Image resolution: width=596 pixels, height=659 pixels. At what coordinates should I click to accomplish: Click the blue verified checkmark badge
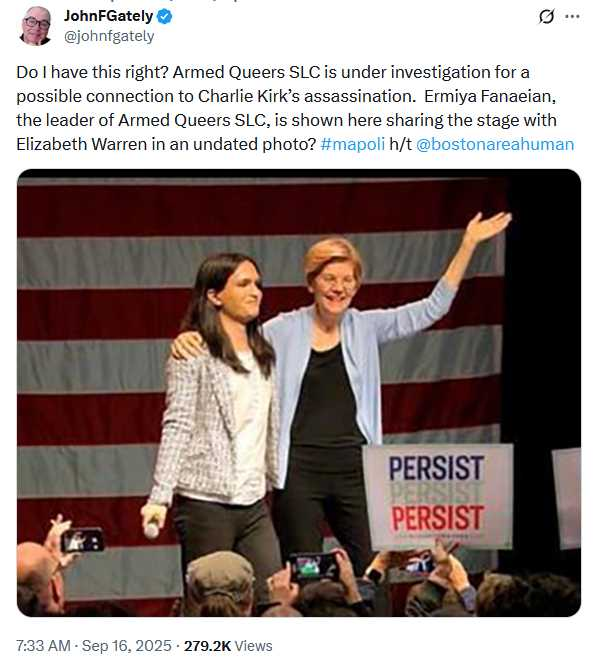[164, 17]
